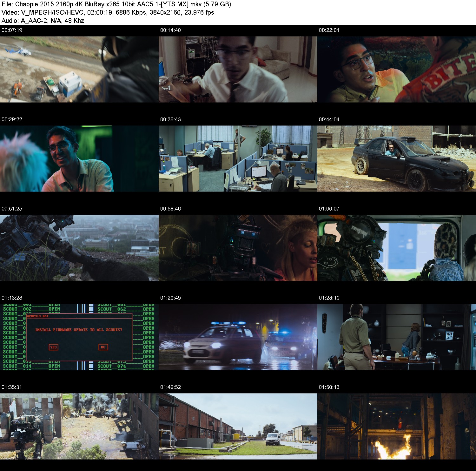The image size is (476, 471).
Task: Click the 'Video: V_MPEGH/ISO/HEVC' info line
Action: point(108,12)
